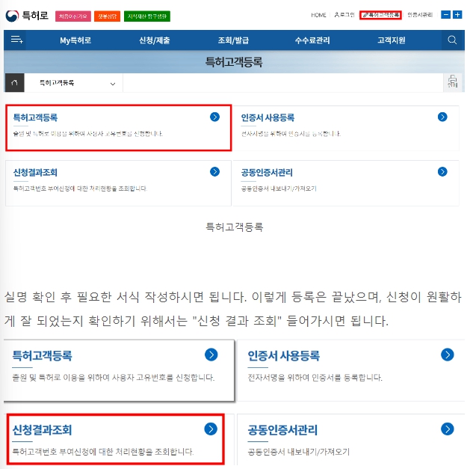Open 공동인증서관리 card title in second screenshot
476x469 pixels.
(x=282, y=430)
